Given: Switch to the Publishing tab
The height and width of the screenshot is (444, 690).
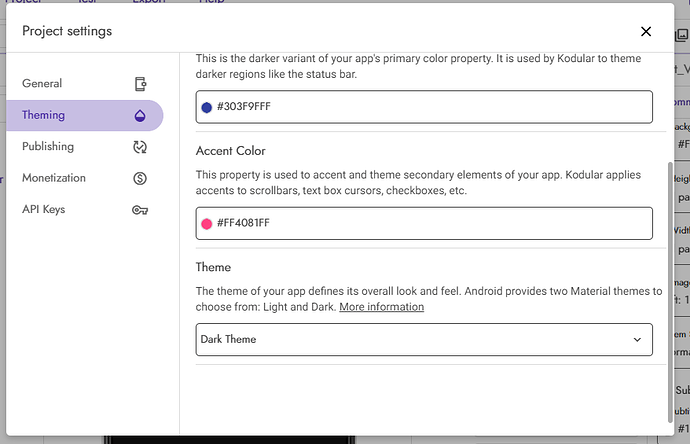Looking at the screenshot, I should pyautogui.click(x=48, y=147).
